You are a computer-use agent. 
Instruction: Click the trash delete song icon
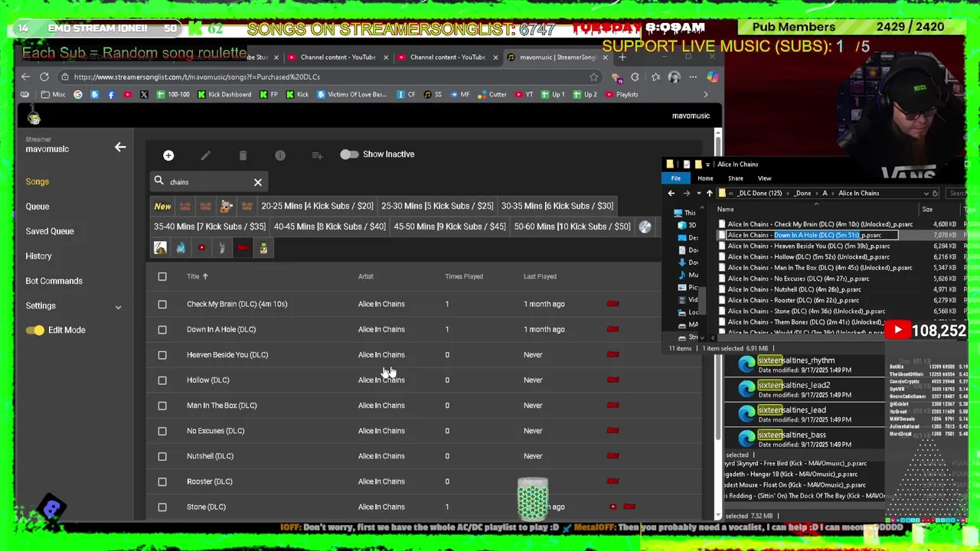[x=243, y=155]
